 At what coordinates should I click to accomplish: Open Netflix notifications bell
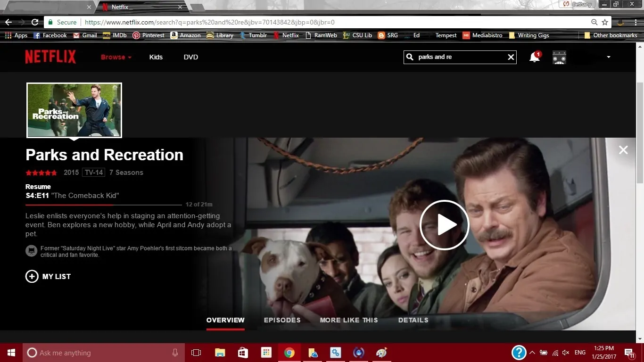[x=535, y=57]
